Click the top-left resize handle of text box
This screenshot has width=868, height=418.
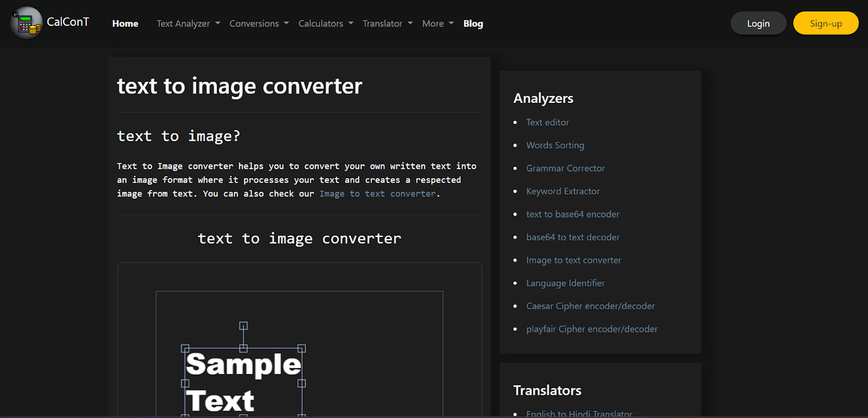click(x=185, y=348)
